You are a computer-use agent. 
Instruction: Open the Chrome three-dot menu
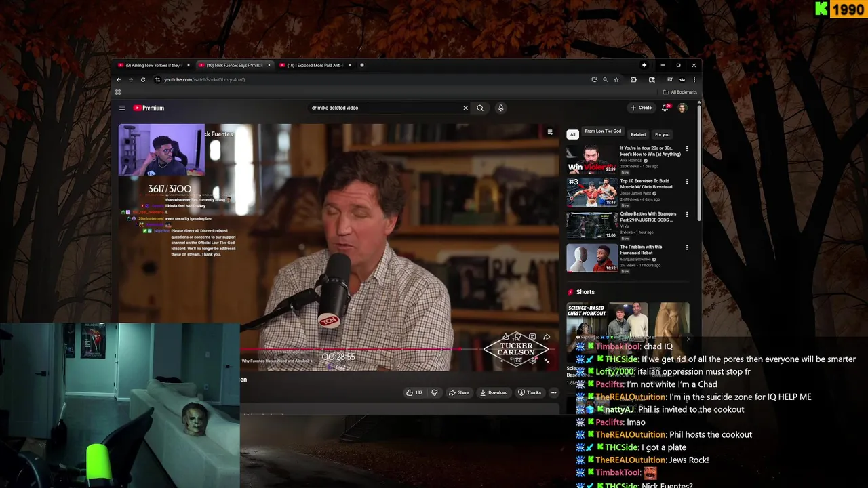coord(694,79)
